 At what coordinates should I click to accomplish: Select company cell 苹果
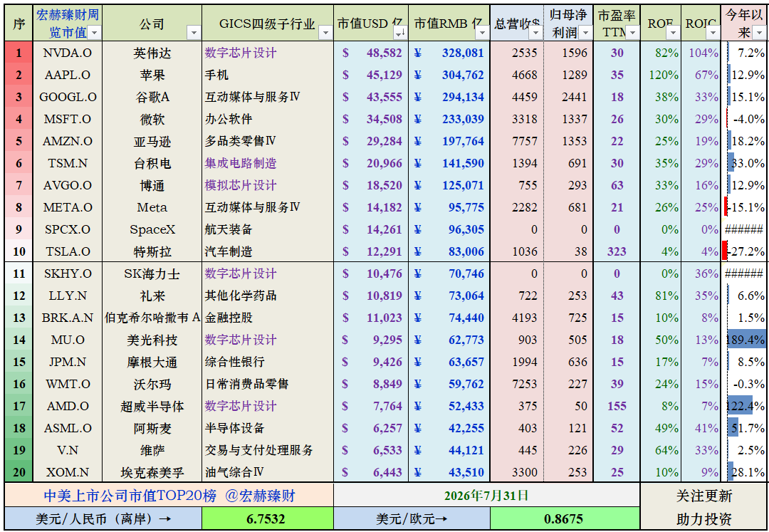[152, 75]
